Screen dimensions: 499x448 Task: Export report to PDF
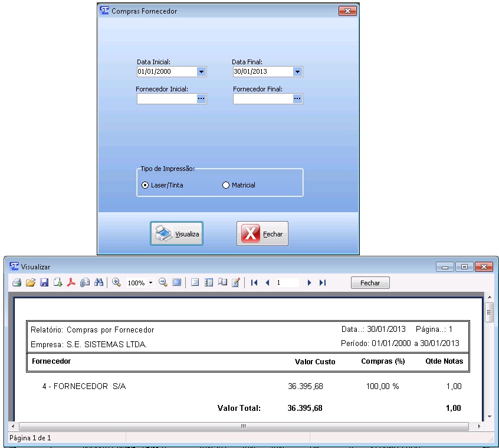[x=71, y=283]
